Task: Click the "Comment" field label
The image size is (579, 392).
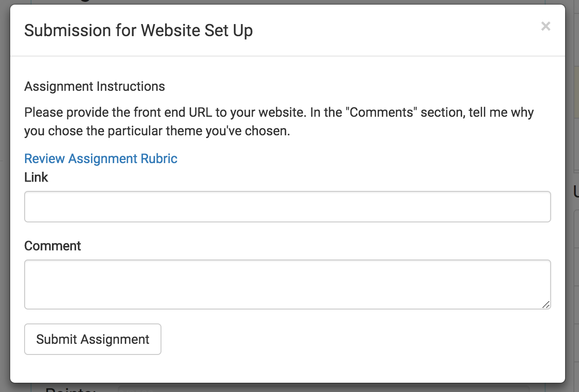Action: [52, 246]
